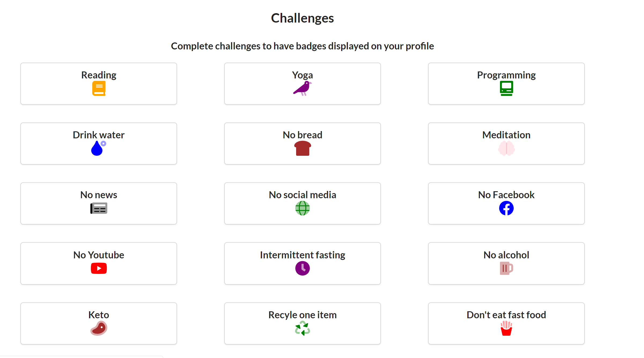This screenshot has width=644, height=358.
Task: Click the green recycle arrows icon
Action: coord(302,328)
